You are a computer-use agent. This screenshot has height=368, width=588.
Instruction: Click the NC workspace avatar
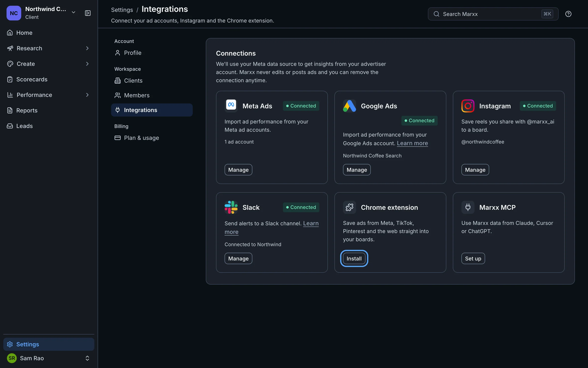tap(14, 13)
